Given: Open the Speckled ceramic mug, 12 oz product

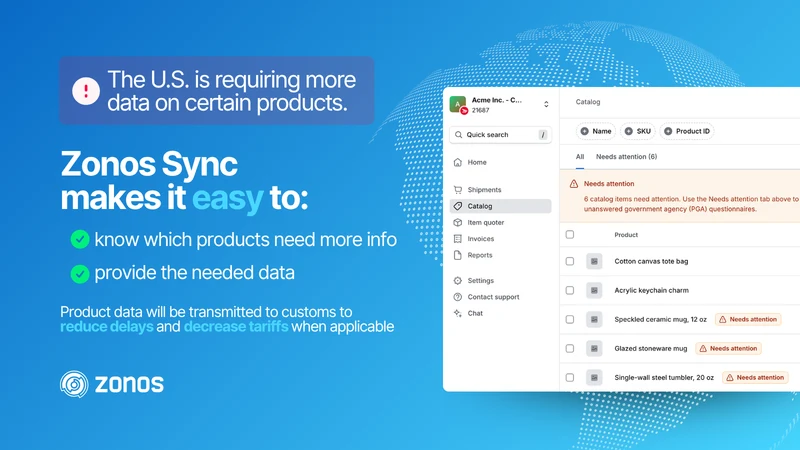Looking at the screenshot, I should (661, 319).
